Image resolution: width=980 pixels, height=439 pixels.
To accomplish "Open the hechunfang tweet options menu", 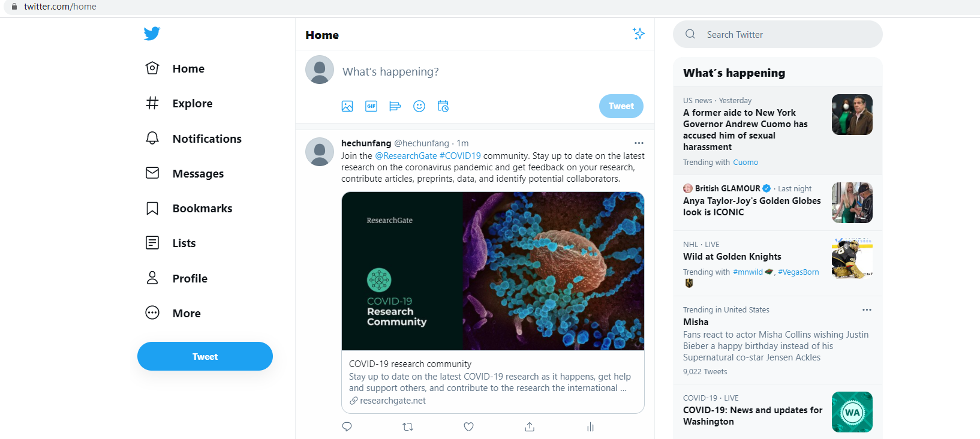I will click(639, 143).
